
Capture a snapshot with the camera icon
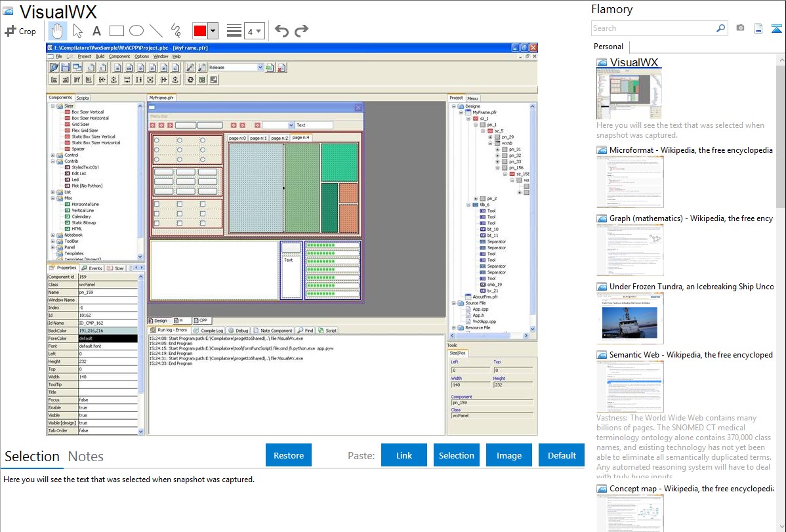[740, 28]
